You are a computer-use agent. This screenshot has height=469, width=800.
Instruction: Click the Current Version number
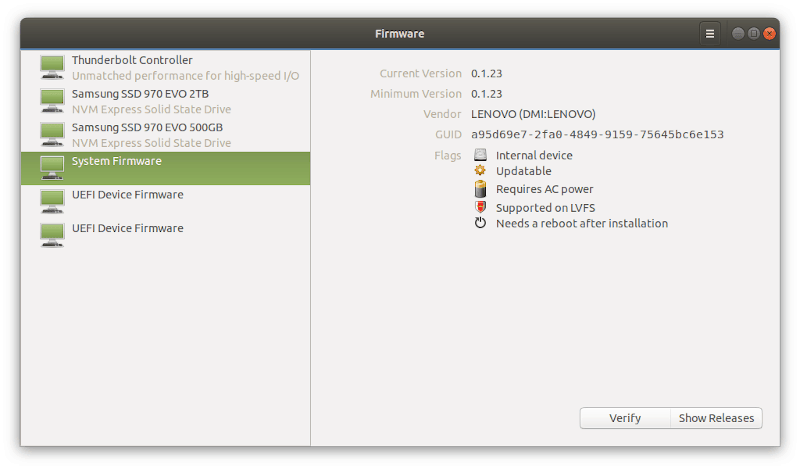tap(487, 74)
